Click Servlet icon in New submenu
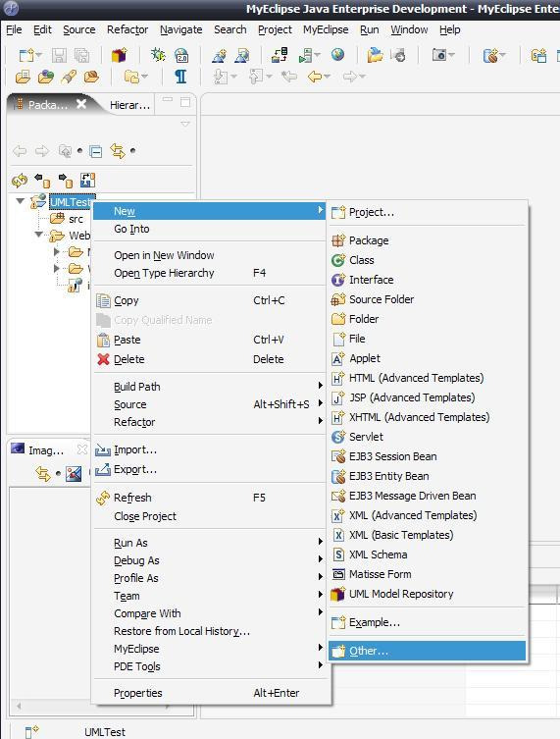This screenshot has height=739, width=560. pos(338,437)
